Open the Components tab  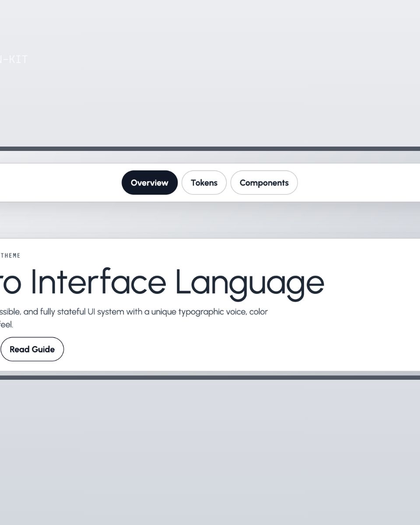(x=264, y=182)
